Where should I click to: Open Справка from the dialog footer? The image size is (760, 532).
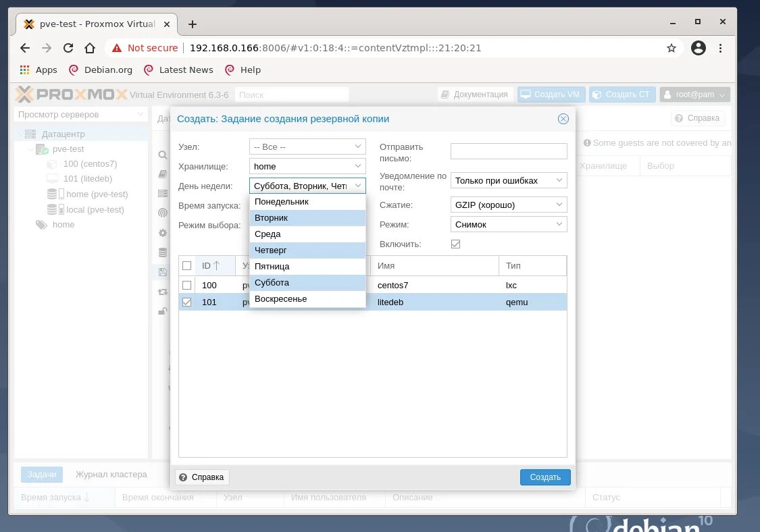[201, 477]
